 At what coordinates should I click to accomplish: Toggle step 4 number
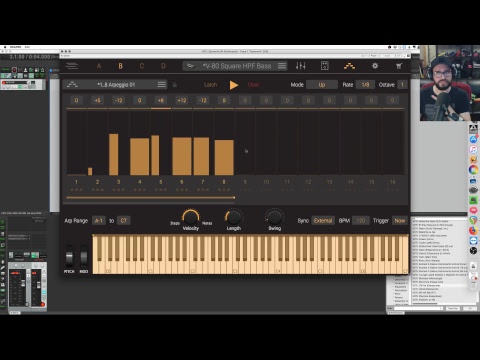[140, 182]
